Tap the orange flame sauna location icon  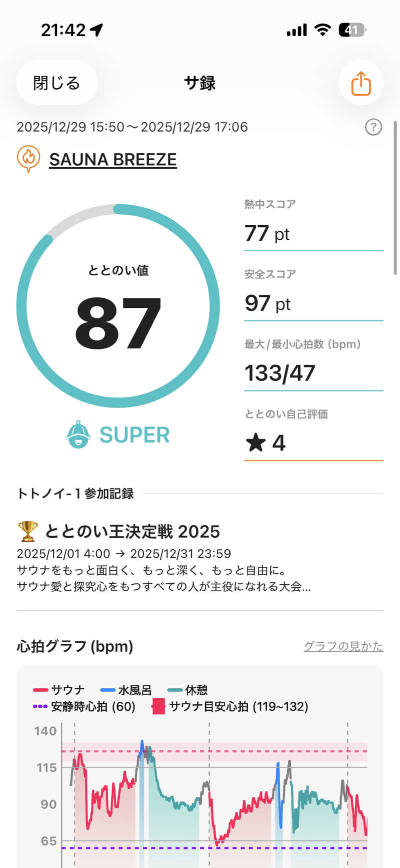[x=28, y=159]
